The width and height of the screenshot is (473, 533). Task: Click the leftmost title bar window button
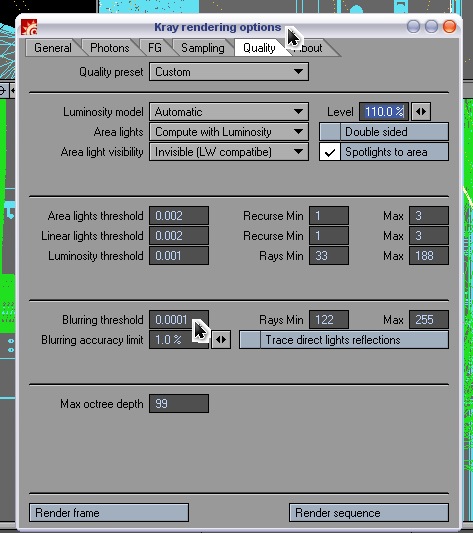[413, 27]
